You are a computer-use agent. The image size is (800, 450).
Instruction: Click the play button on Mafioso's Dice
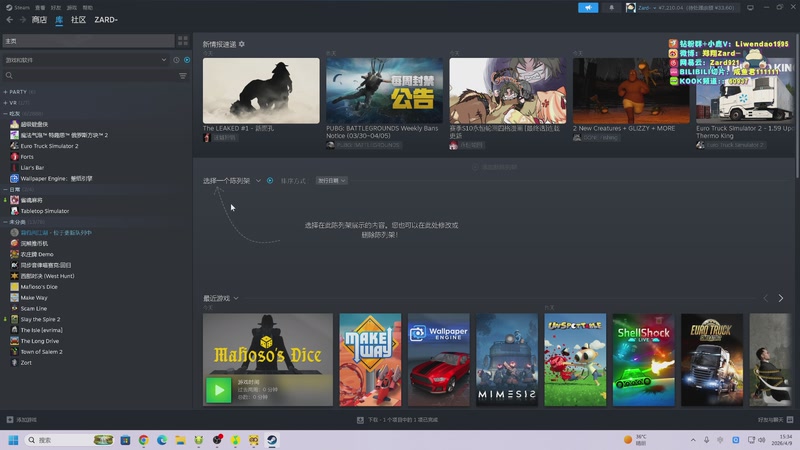click(x=219, y=390)
